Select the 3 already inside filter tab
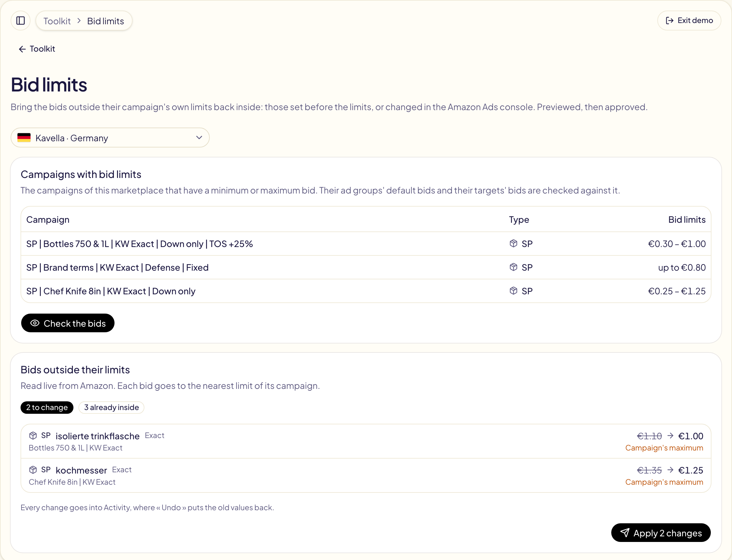The image size is (732, 560). (x=111, y=407)
